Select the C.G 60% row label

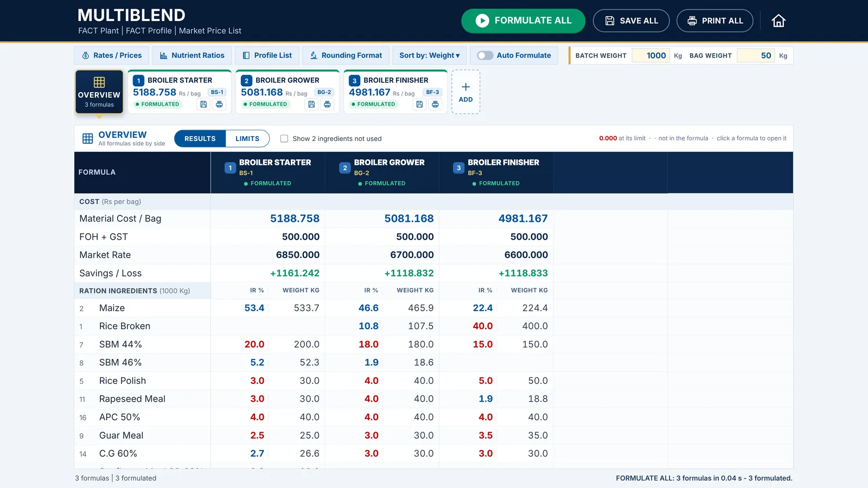(x=118, y=453)
